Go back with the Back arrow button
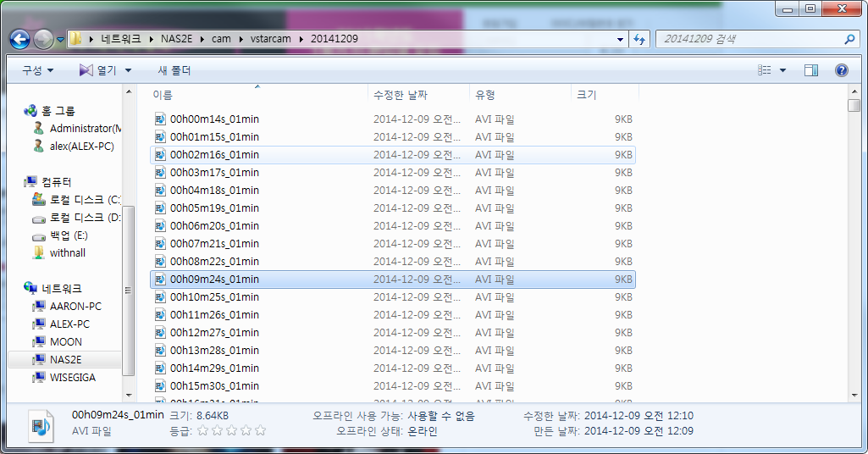 [x=20, y=39]
